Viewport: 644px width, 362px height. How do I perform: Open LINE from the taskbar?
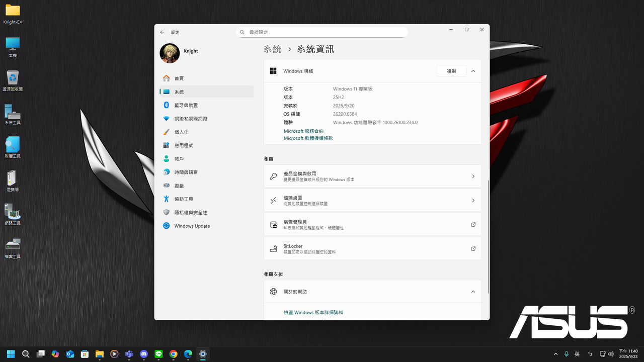tap(158, 354)
